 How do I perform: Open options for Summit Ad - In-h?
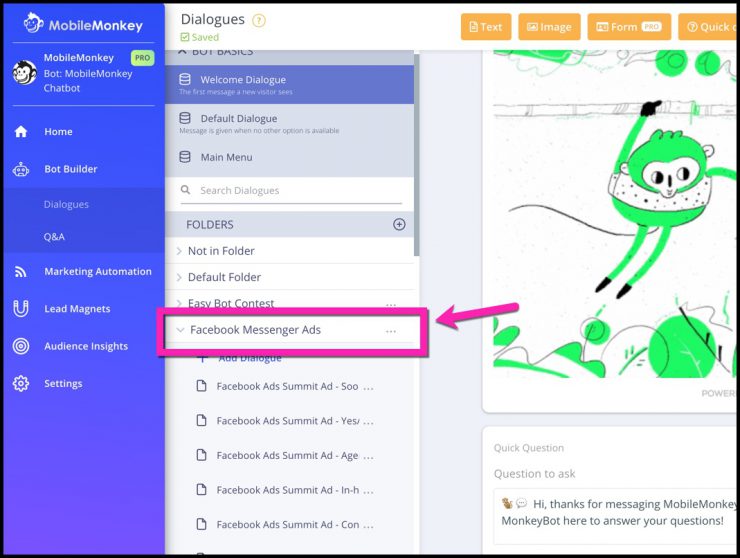pyautogui.click(x=369, y=492)
